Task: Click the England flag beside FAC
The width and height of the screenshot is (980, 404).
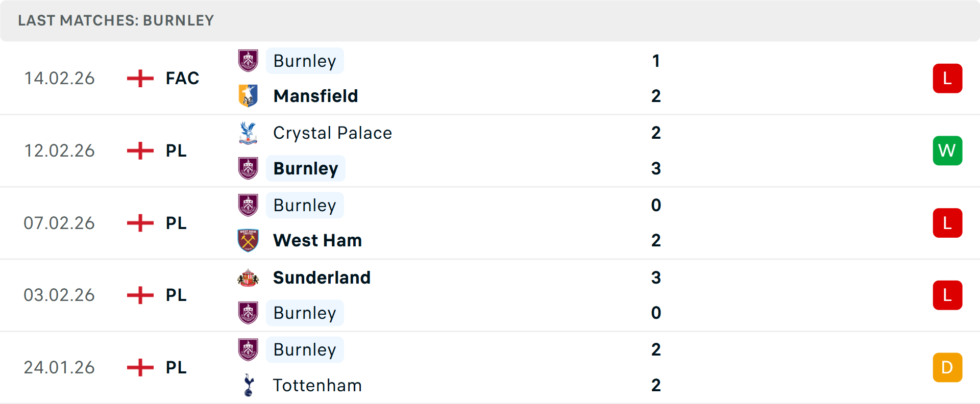Action: click(139, 78)
